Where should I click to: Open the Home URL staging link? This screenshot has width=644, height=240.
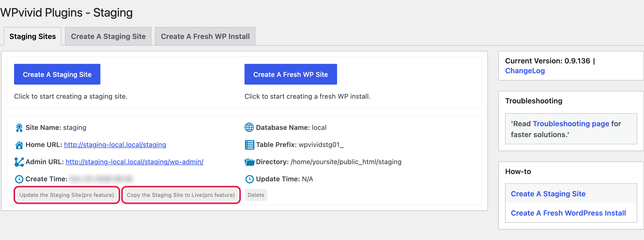[x=115, y=145]
